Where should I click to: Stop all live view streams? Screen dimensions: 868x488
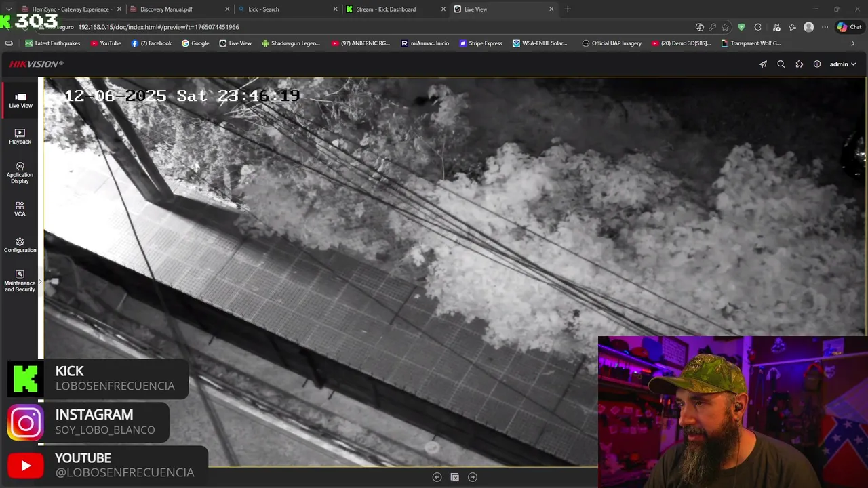tap(455, 477)
